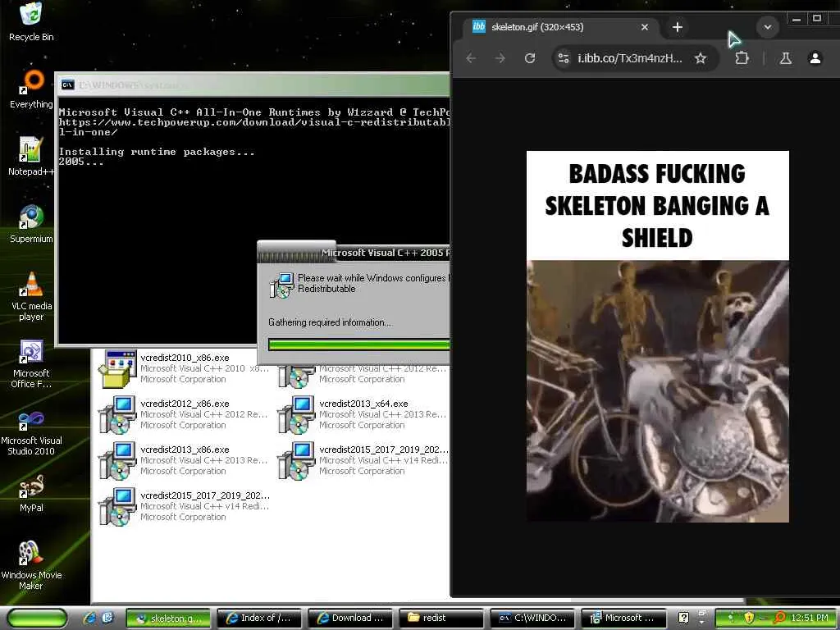
Task: Open VLC media player desktop icon
Action: (31, 296)
